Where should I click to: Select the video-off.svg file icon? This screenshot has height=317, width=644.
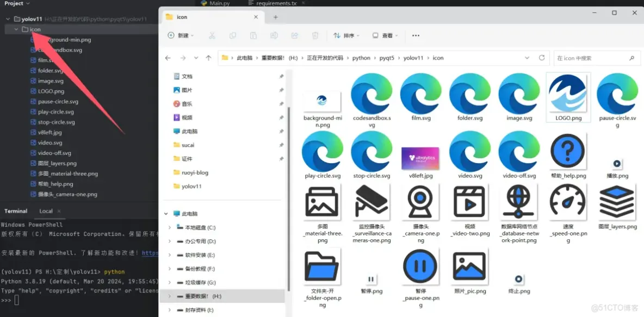coord(519,152)
